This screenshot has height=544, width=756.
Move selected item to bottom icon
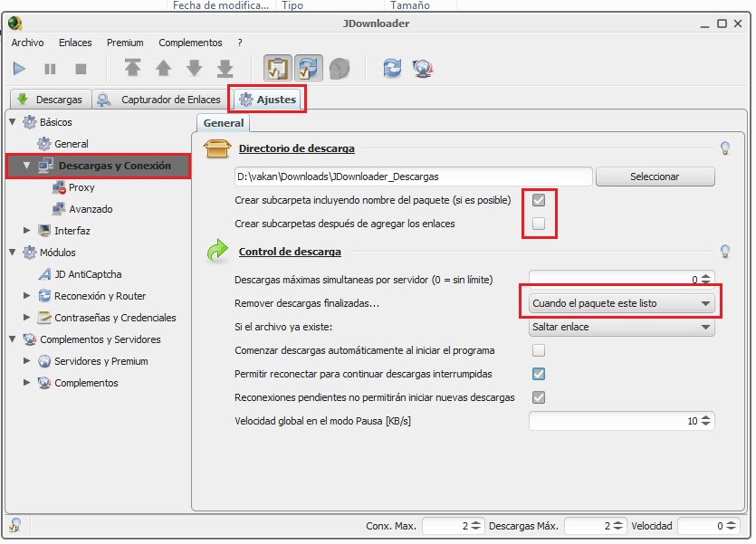[x=225, y=69]
